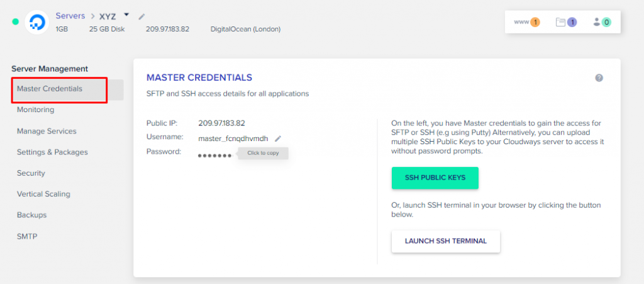The image size is (644, 284).
Task: Open the Security menu item
Action: point(31,173)
